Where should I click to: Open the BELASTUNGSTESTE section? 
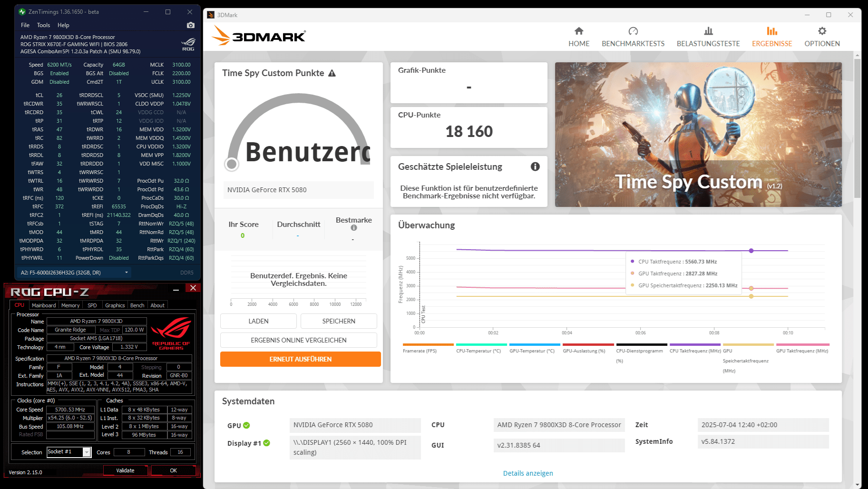coord(708,37)
